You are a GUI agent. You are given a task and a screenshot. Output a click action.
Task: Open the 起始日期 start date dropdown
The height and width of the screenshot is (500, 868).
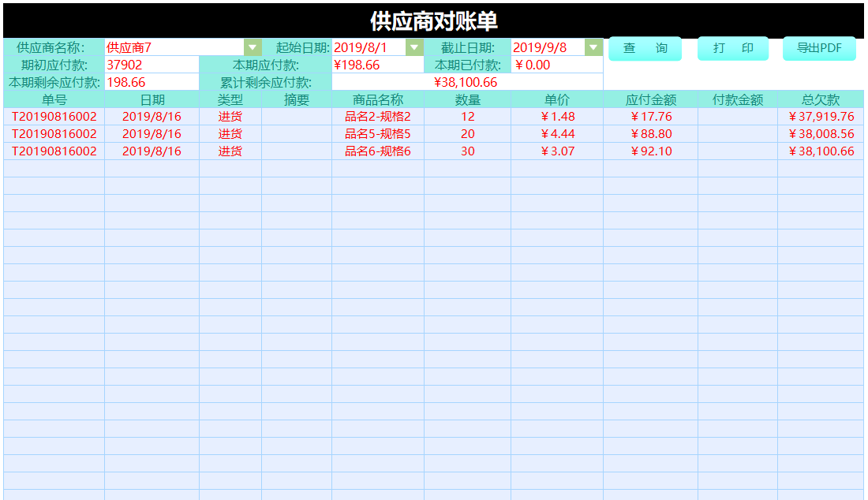point(413,47)
